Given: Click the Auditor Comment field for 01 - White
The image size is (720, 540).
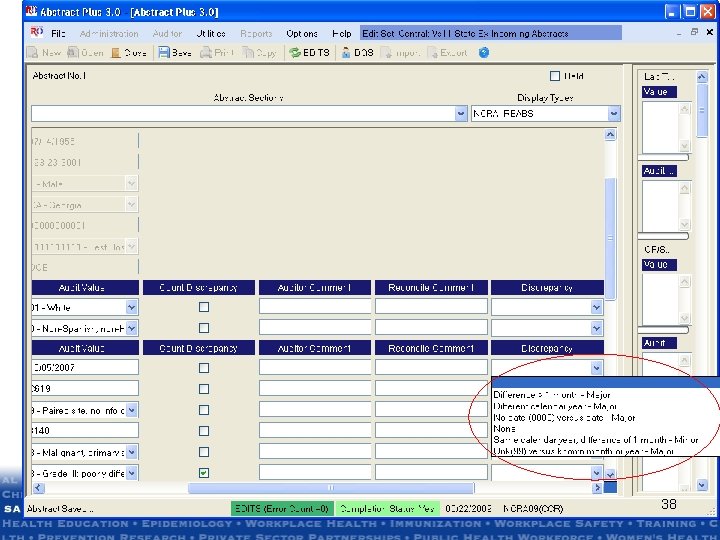Looking at the screenshot, I should click(x=315, y=307).
